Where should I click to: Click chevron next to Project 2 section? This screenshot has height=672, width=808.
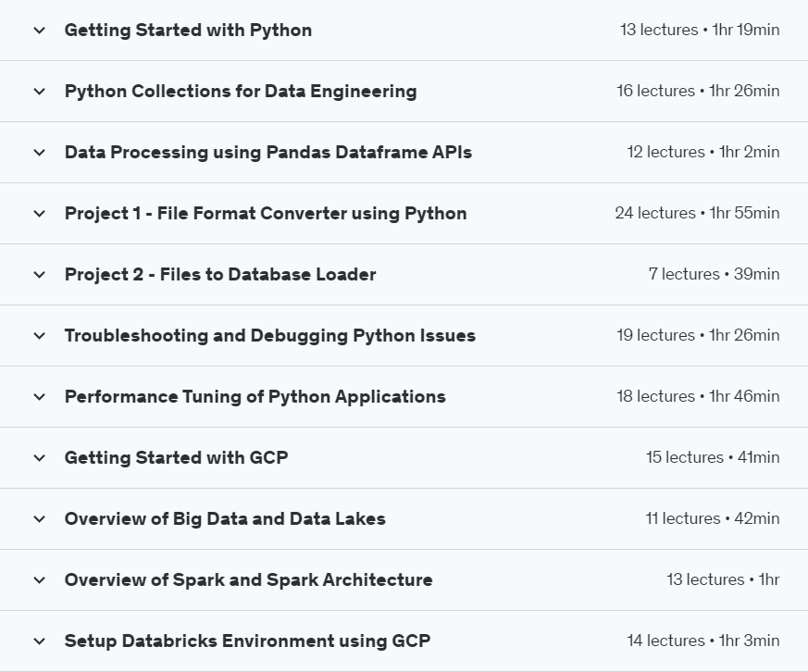point(39,275)
